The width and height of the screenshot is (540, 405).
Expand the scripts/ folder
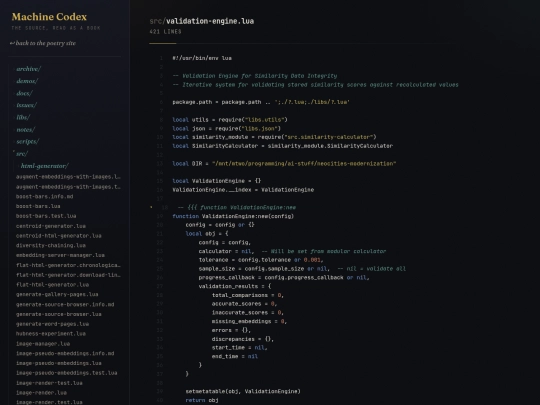click(28, 142)
